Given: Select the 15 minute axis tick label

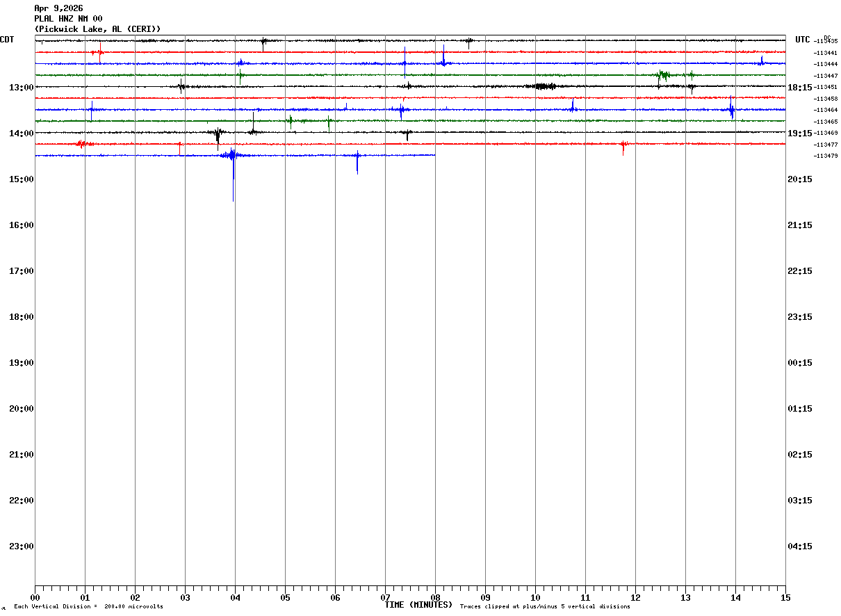Looking at the screenshot, I should click(785, 597).
